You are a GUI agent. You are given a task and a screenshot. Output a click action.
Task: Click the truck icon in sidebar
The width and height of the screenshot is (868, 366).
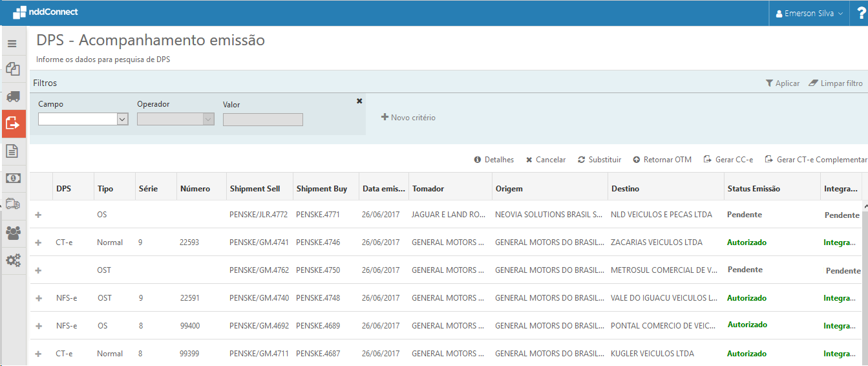13,96
